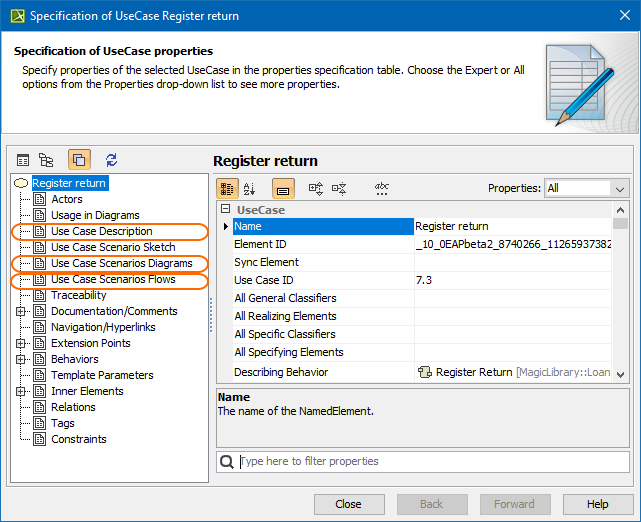Click the Describing Behavior property row

pos(422,372)
